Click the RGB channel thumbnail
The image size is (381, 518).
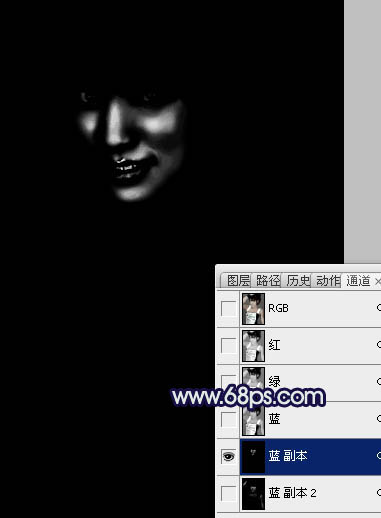(x=253, y=309)
